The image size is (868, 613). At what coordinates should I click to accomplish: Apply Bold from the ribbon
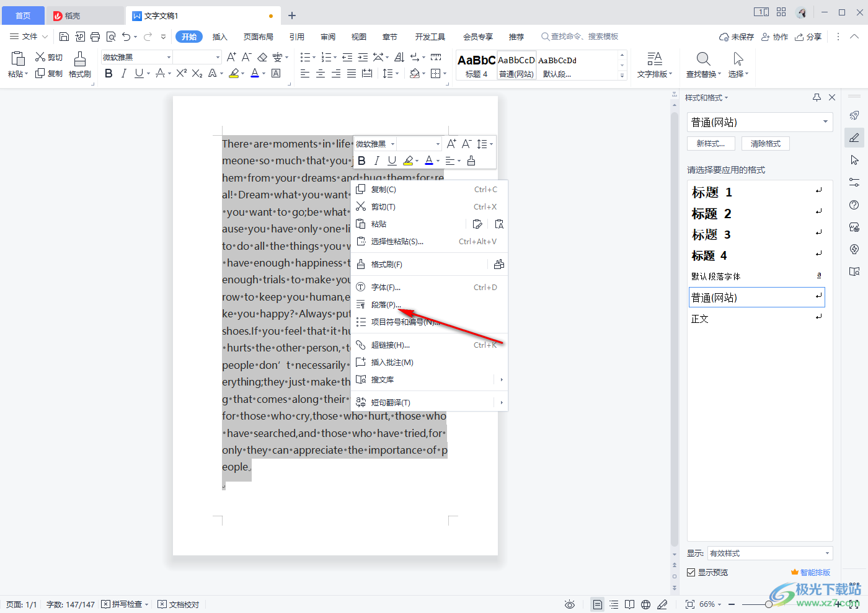pos(108,73)
